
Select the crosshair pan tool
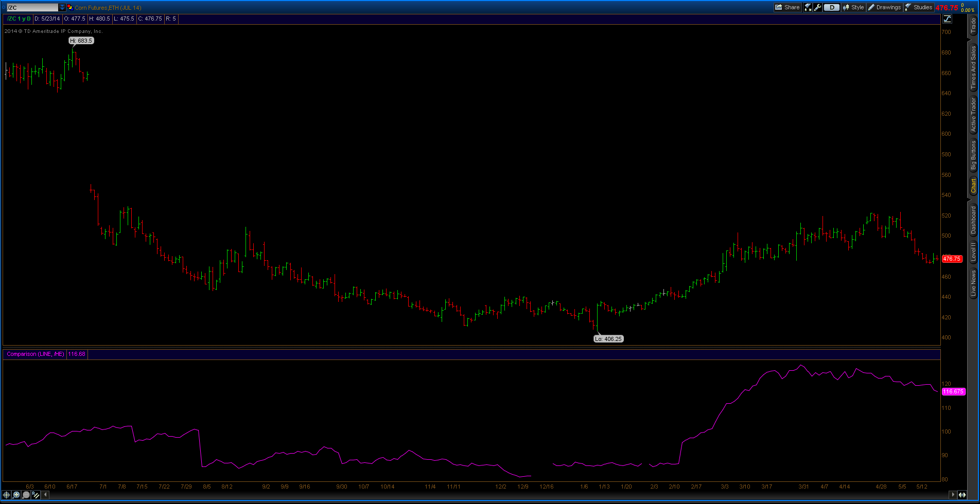point(7,495)
